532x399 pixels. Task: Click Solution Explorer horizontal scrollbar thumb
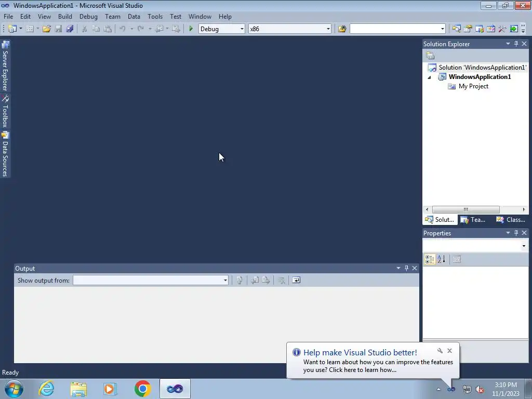(x=465, y=209)
